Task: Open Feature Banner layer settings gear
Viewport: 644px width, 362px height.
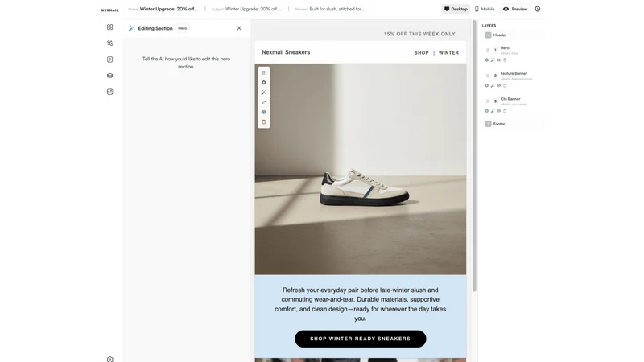Action: 487,85
